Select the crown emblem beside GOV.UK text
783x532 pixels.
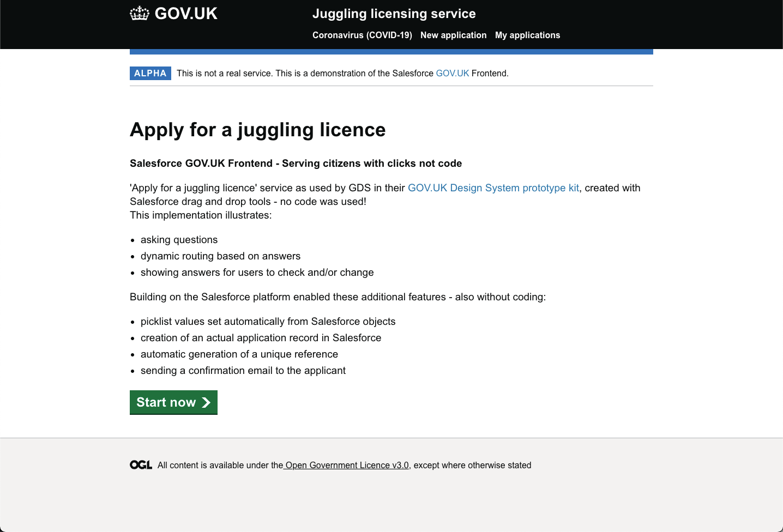pos(140,13)
